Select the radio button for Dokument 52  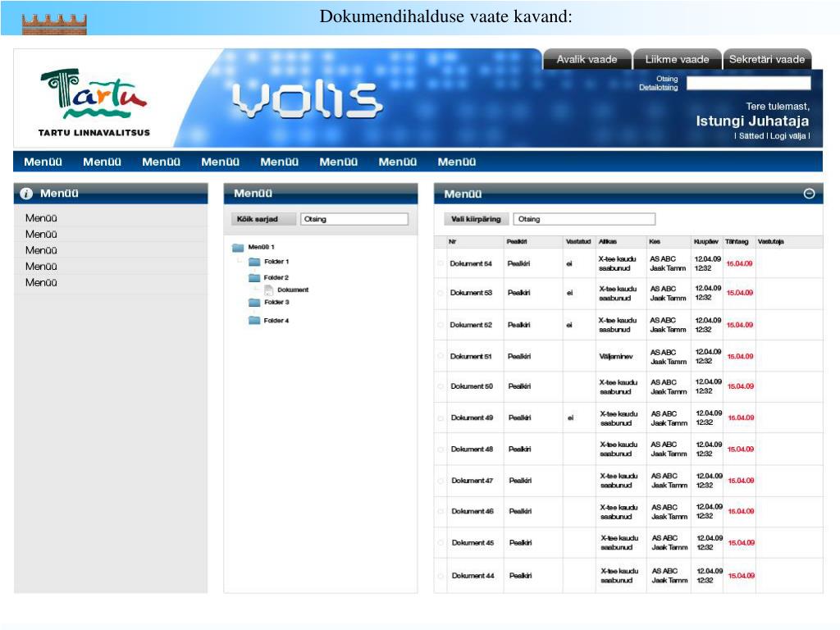(x=441, y=325)
